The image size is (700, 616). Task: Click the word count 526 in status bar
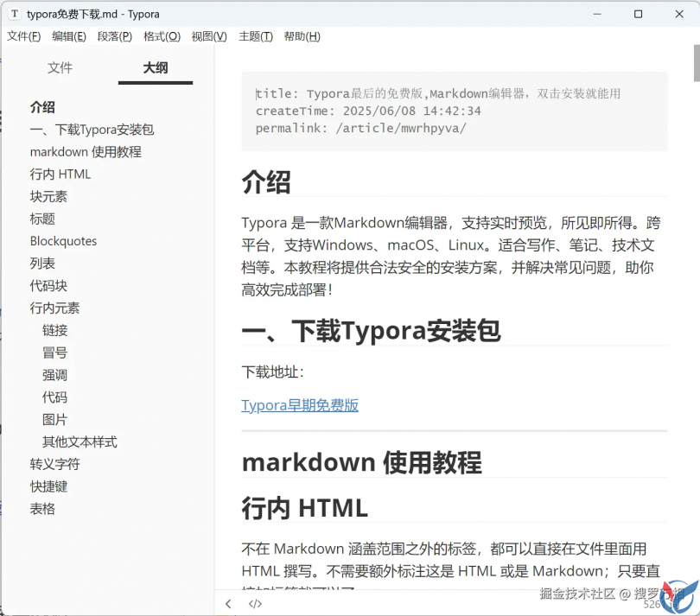652,604
